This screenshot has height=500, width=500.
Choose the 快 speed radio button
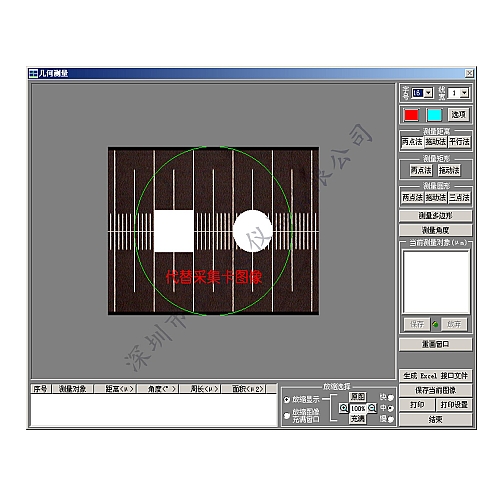coord(390,398)
